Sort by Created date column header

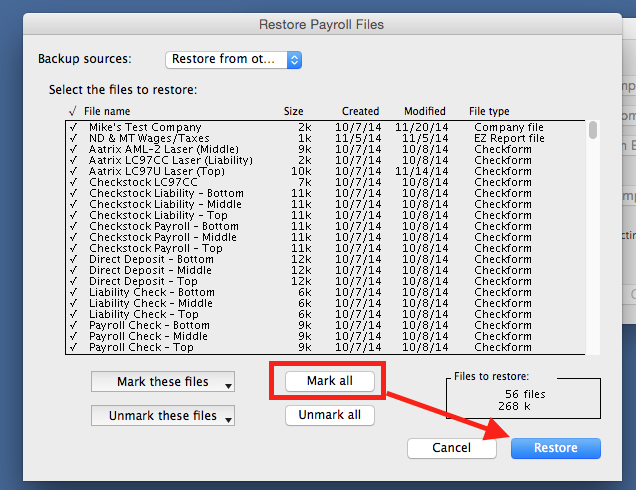click(x=360, y=111)
